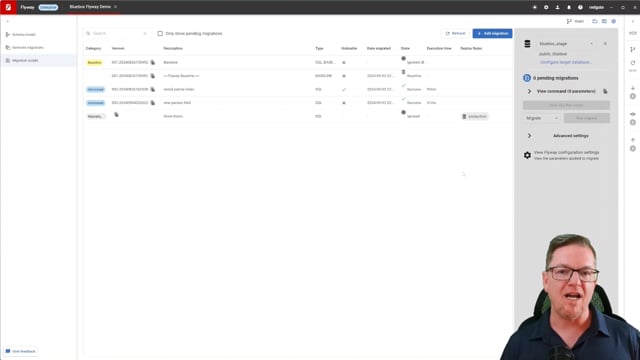Click the State column header
Image resolution: width=640 pixels, height=360 pixels.
405,49
